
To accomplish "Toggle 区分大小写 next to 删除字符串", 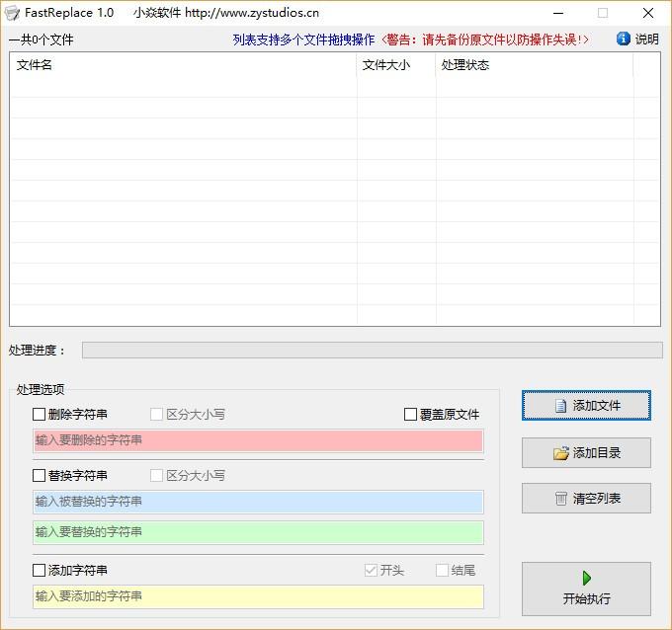I will [156, 414].
